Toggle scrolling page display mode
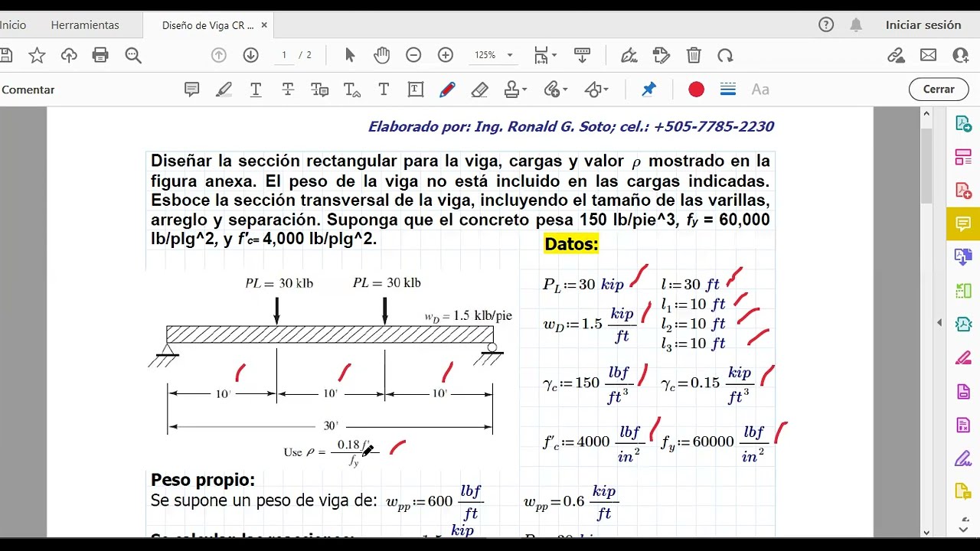Screen dimensions: 980x551 click(582, 55)
